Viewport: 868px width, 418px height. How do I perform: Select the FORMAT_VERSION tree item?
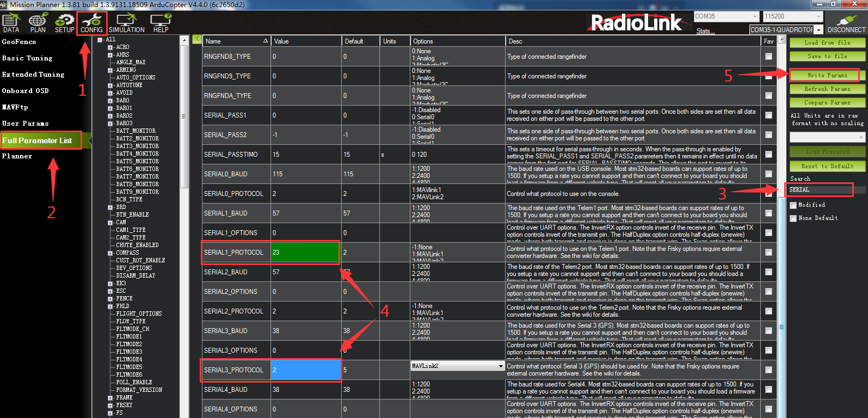[139, 390]
